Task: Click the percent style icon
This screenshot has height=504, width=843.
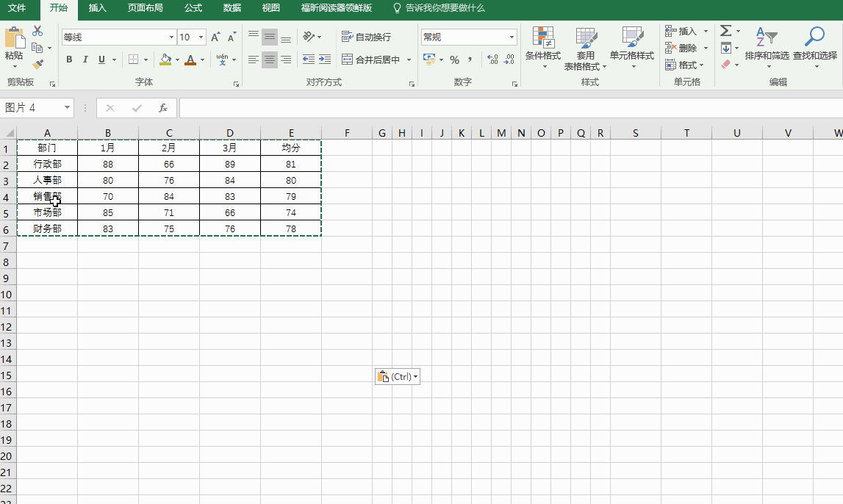Action: click(x=454, y=60)
